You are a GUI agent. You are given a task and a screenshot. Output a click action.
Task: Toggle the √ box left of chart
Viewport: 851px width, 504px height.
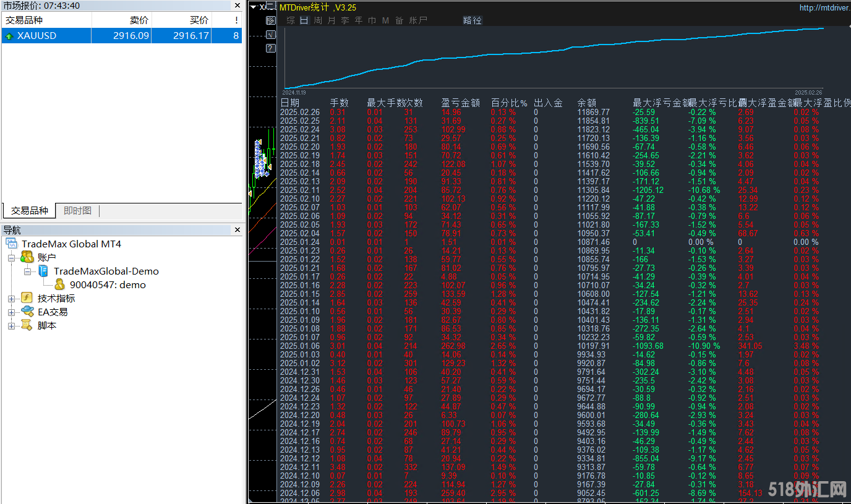[x=270, y=35]
